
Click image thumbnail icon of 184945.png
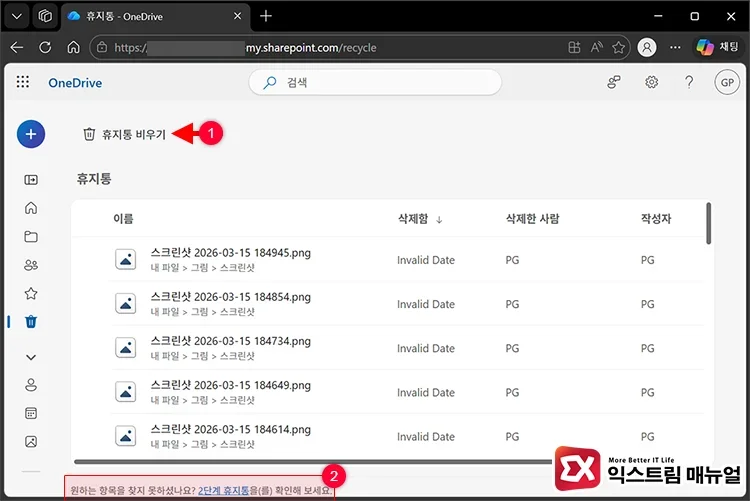point(125,259)
